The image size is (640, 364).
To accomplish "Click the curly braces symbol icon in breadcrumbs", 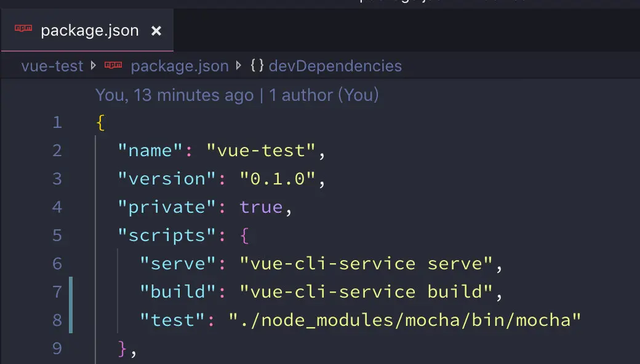I will click(x=257, y=66).
